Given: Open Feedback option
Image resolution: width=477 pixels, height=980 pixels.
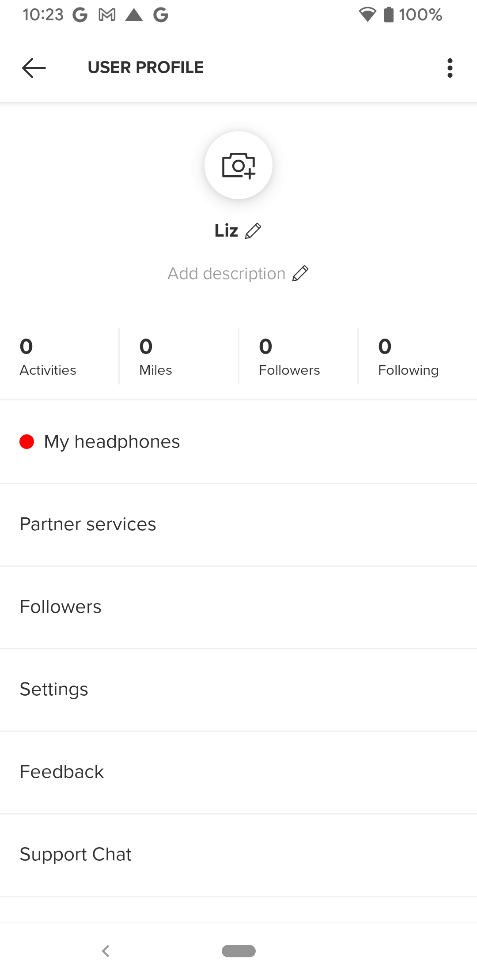Looking at the screenshot, I should 62,772.
